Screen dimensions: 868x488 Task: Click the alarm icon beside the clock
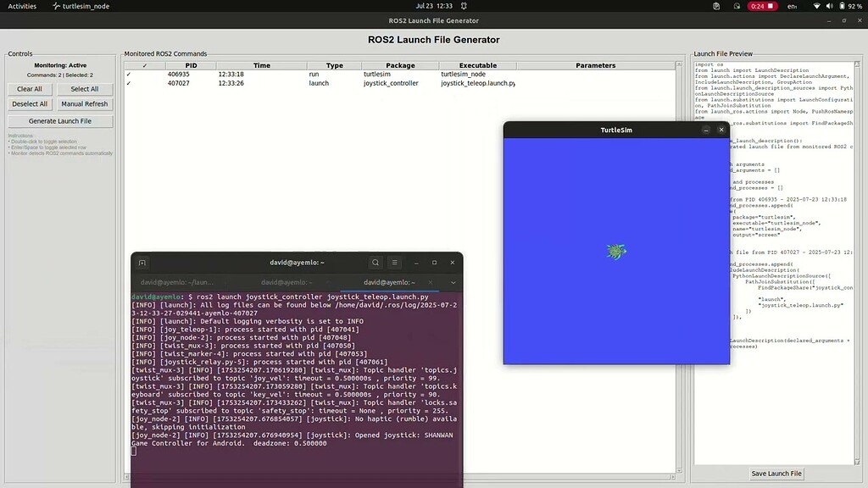[465, 6]
